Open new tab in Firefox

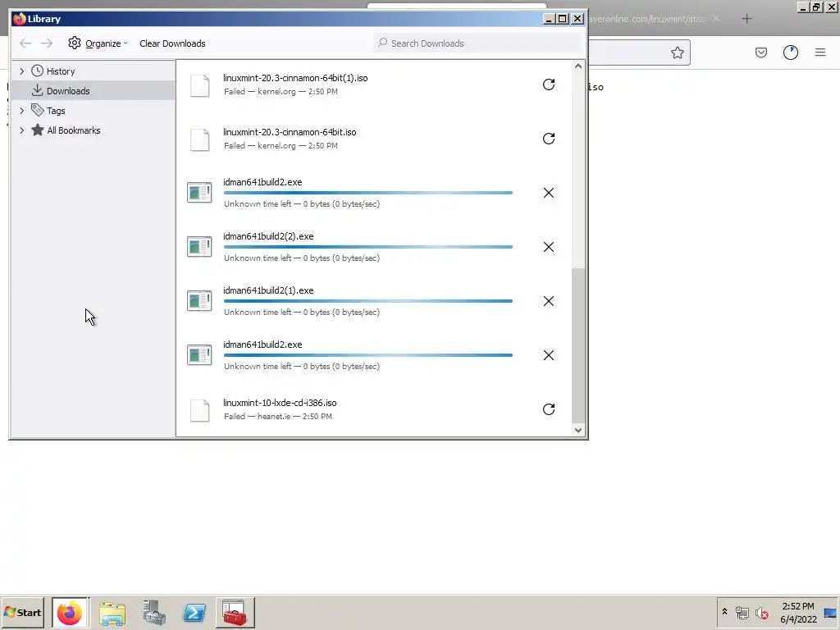pyautogui.click(x=746, y=19)
